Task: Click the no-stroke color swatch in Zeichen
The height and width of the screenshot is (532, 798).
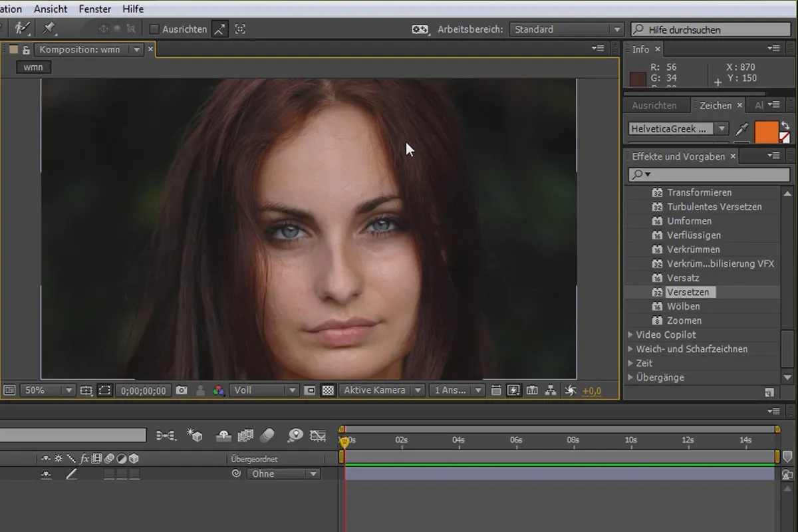Action: pos(785,137)
